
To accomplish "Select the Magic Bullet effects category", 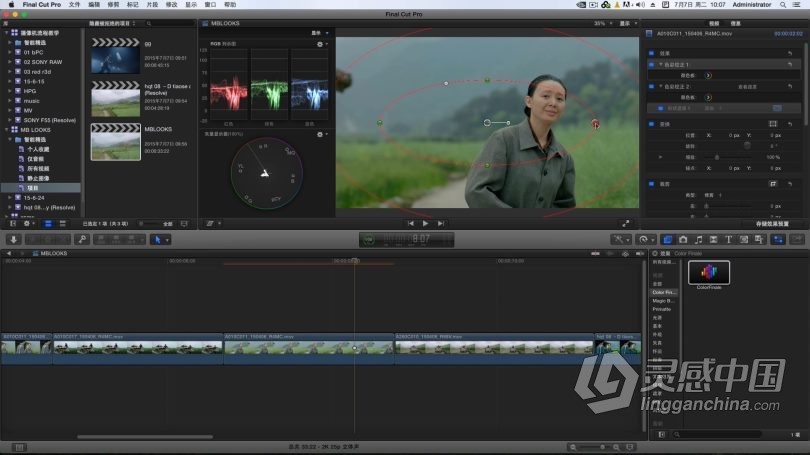I will click(663, 301).
